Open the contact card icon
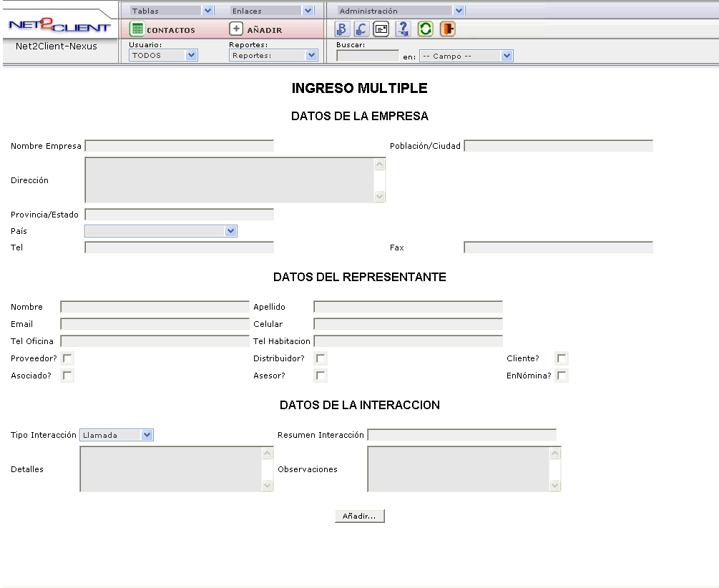Viewport: 719px width, 588px height. coord(382,29)
